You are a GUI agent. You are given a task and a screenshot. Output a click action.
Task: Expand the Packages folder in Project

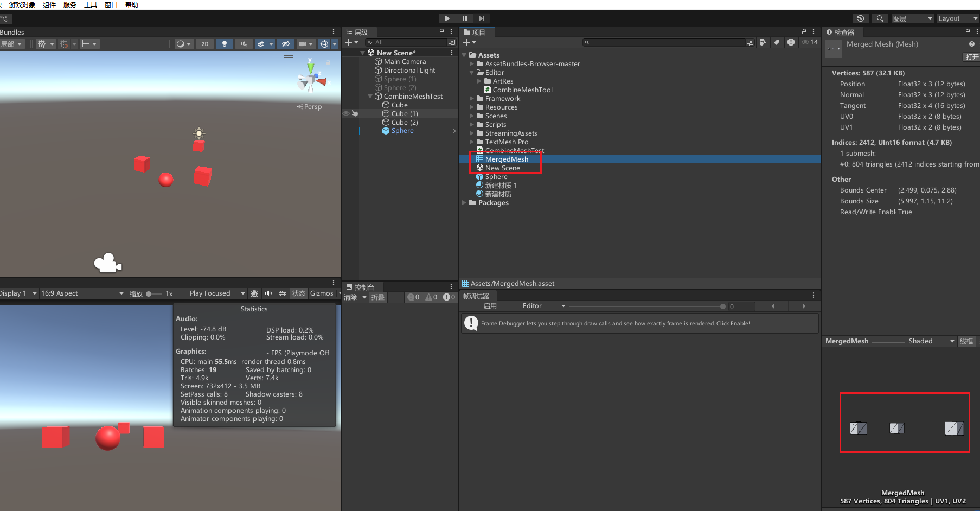[x=464, y=203]
